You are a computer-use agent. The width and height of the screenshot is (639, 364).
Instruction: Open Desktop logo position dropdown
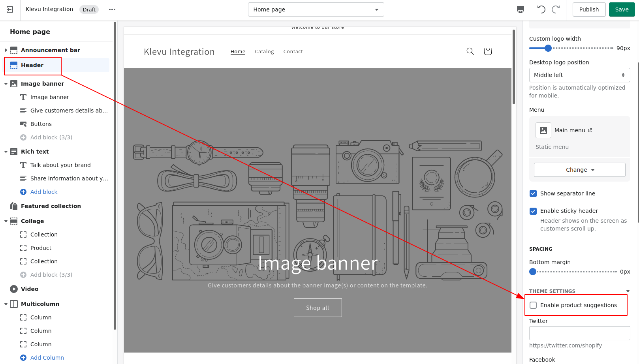579,75
